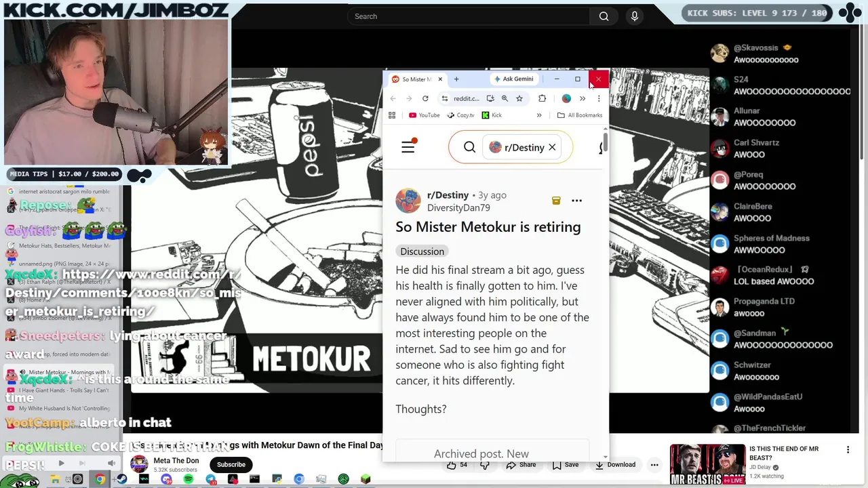Open the Extensions puzzle icon
This screenshot has height=488, width=868.
tap(542, 98)
